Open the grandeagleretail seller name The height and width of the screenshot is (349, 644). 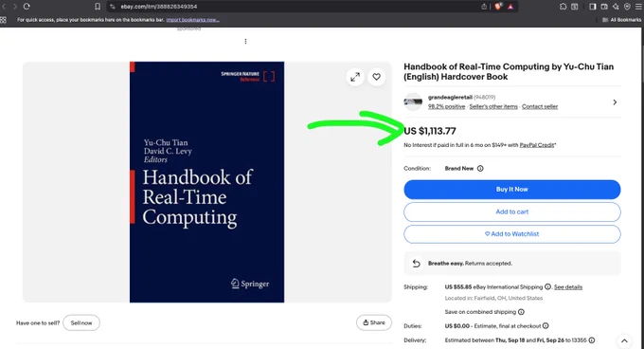point(450,98)
